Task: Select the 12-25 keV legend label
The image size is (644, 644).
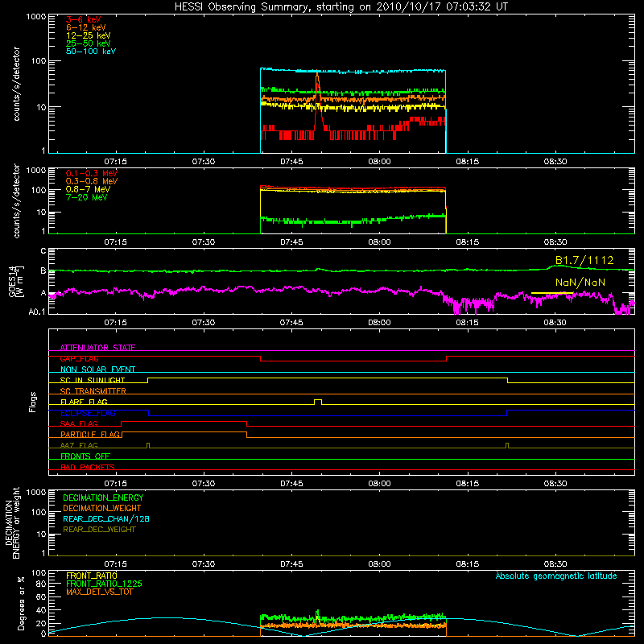Action: [x=89, y=35]
